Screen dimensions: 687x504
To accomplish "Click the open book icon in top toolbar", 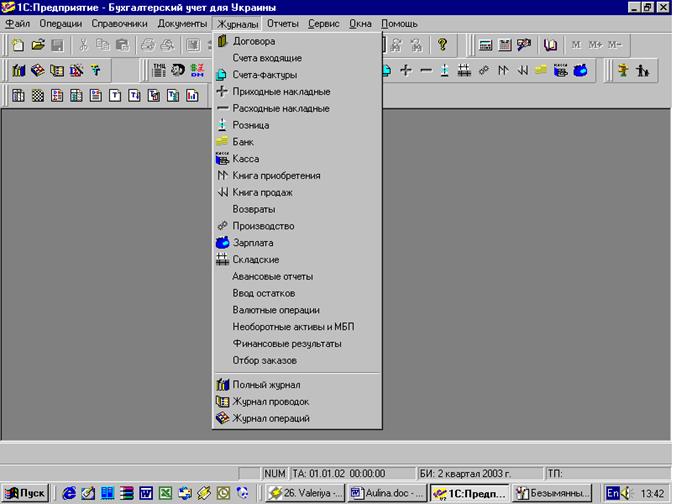I will 549,45.
